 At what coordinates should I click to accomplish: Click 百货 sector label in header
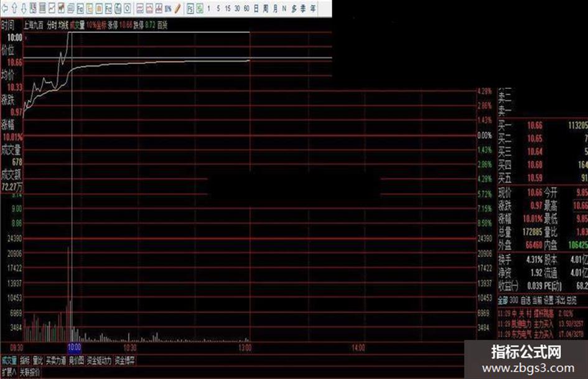(x=162, y=26)
